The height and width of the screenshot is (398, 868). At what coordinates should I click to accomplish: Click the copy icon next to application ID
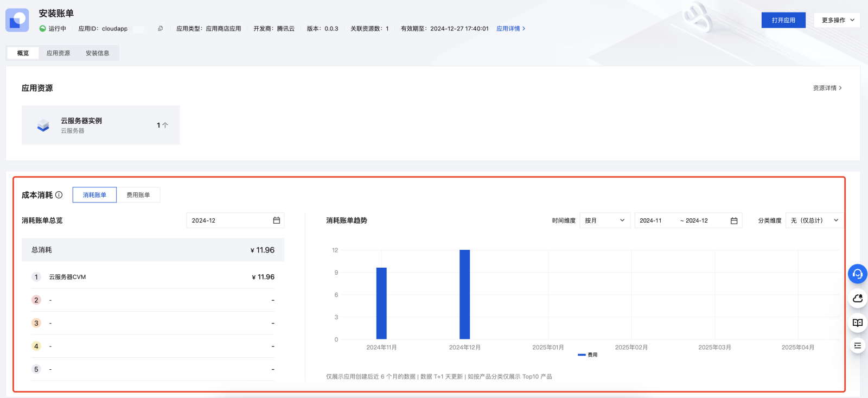160,29
